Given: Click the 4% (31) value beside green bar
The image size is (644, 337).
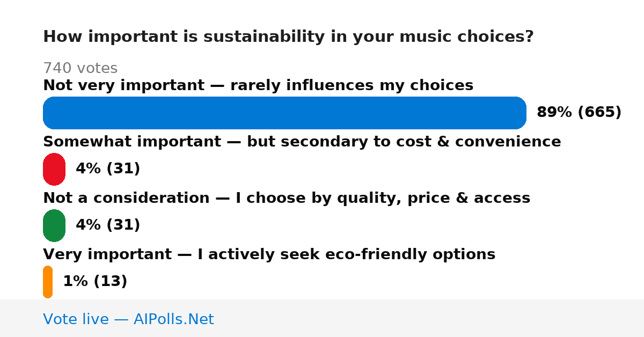Looking at the screenshot, I should (x=108, y=225).
